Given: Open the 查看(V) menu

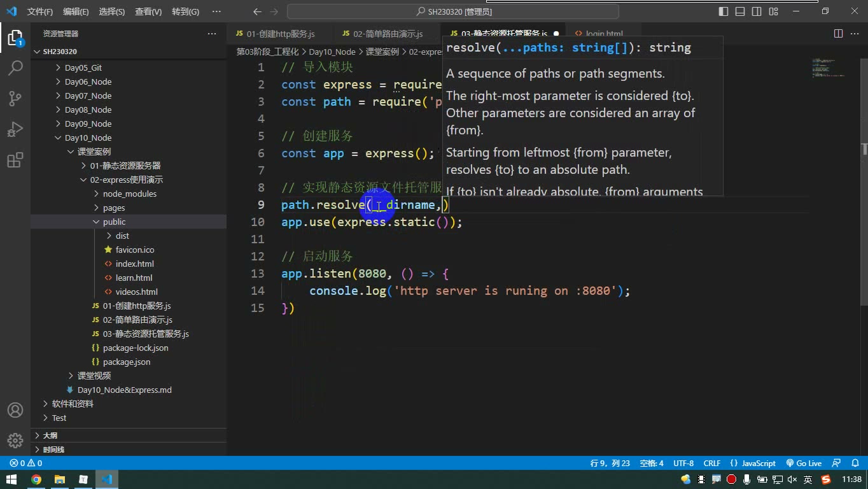Looking at the screenshot, I should pos(148,11).
